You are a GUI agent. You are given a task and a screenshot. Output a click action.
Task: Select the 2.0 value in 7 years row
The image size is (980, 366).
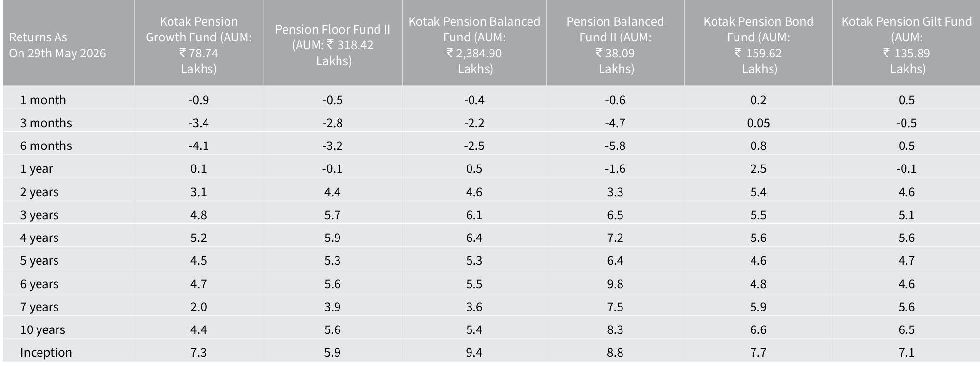tap(199, 307)
